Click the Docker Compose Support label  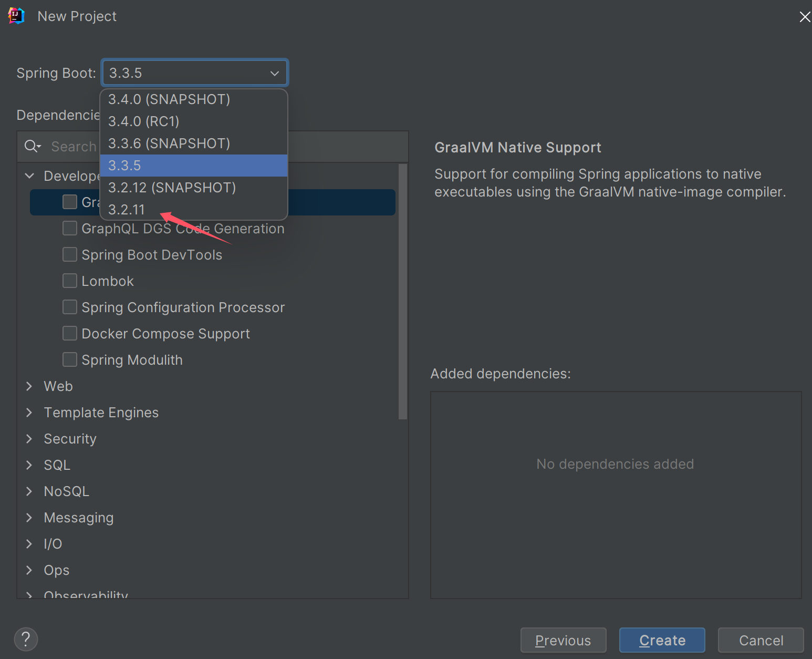[x=166, y=334]
